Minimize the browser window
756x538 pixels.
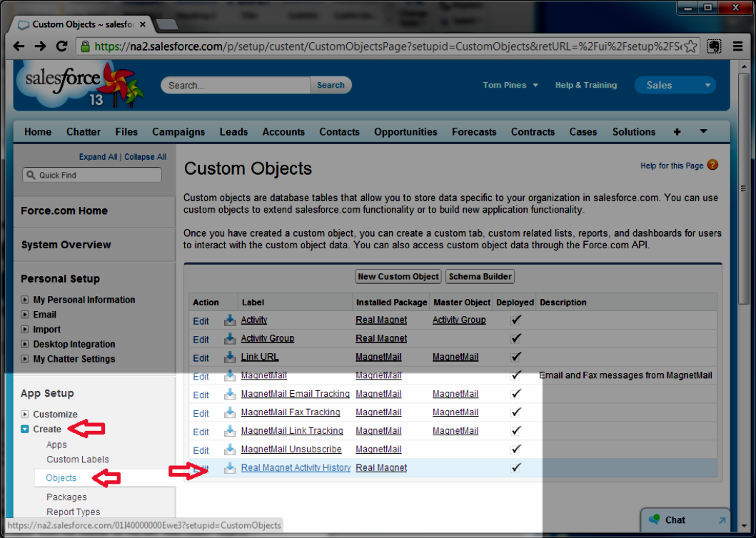click(687, 8)
